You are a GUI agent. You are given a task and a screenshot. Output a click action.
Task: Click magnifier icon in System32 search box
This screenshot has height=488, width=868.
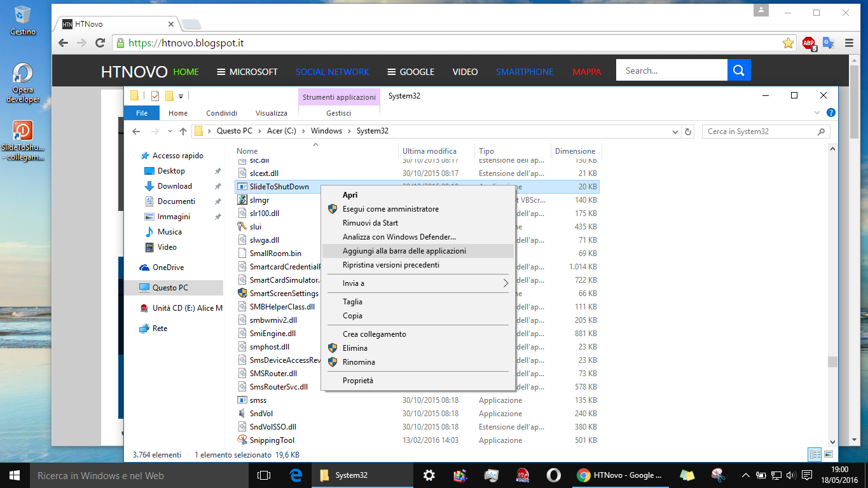coord(822,132)
